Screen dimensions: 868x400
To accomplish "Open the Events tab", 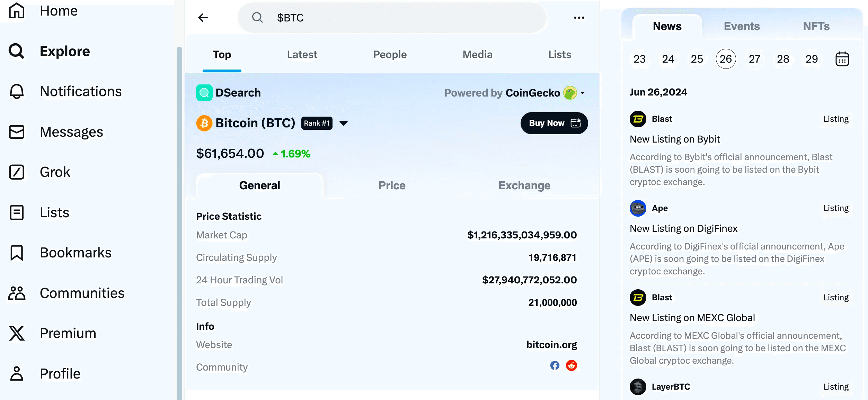I will pos(742,26).
